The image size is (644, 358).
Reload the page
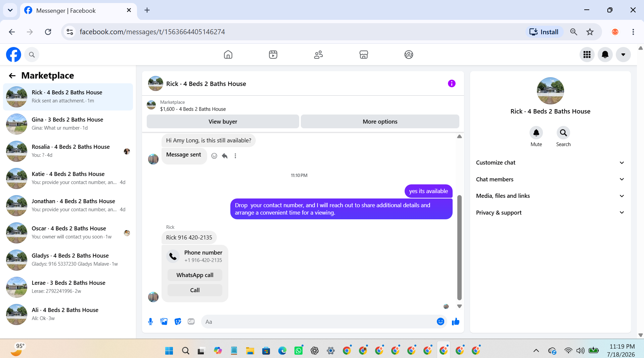click(48, 32)
